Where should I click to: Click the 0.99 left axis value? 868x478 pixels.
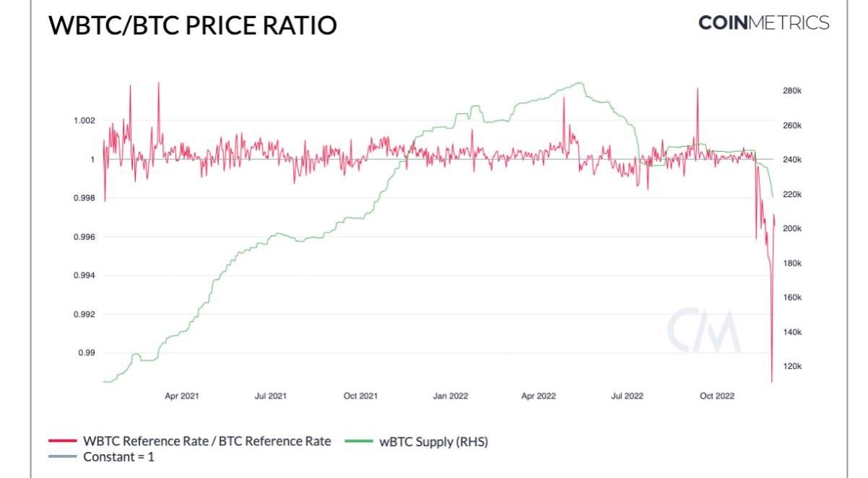click(x=87, y=353)
